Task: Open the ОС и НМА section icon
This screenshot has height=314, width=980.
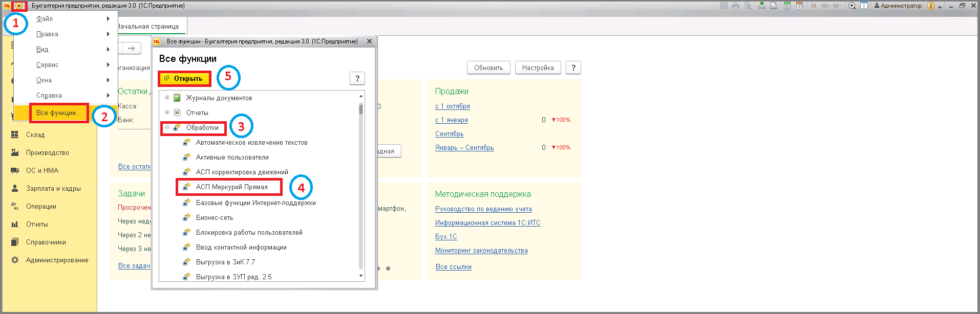Action: (x=15, y=170)
